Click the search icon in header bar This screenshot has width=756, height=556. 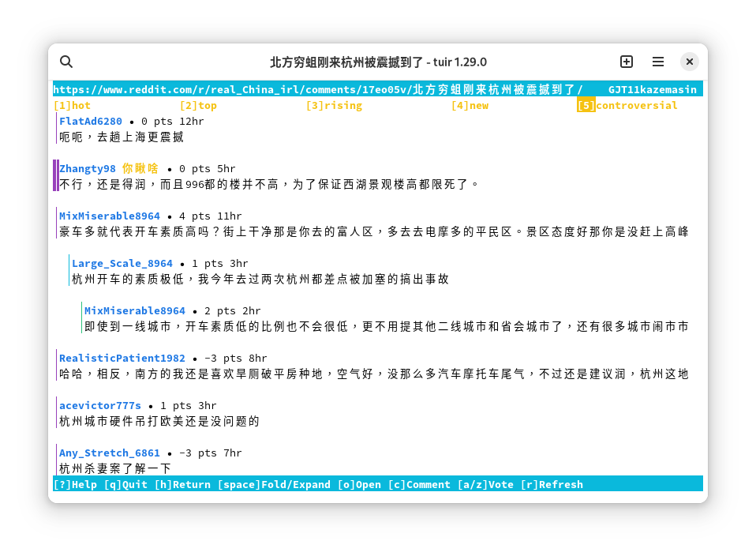pos(66,62)
